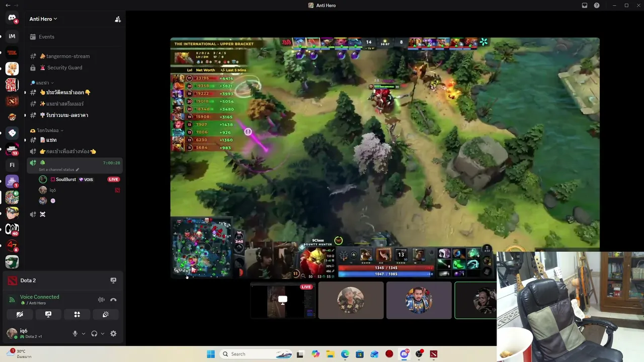
Task: Open the iM server
Action: point(12,36)
